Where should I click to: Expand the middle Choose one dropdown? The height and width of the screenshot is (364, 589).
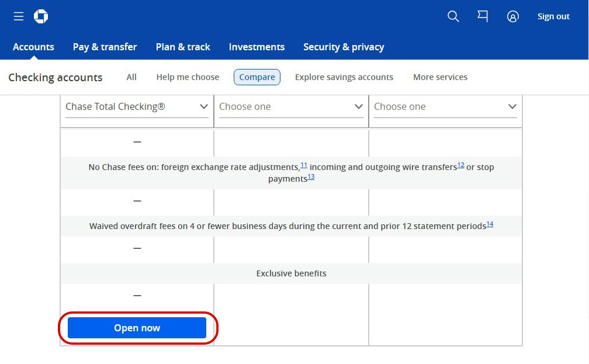(291, 107)
